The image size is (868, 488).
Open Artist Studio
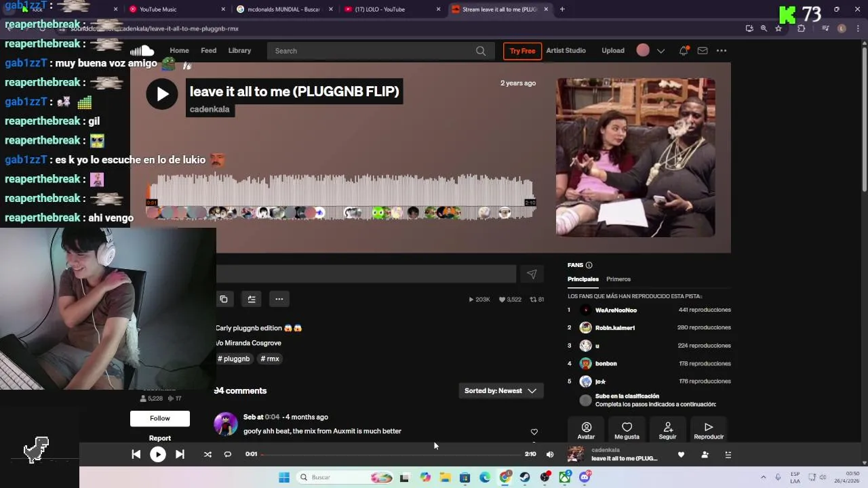point(566,51)
